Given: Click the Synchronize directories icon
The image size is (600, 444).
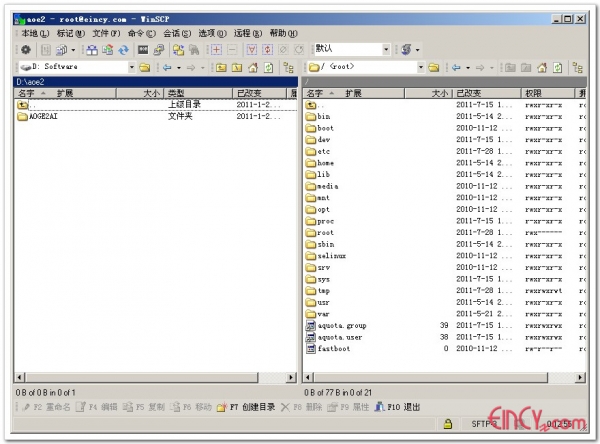Looking at the screenshot, I should coord(108,49).
